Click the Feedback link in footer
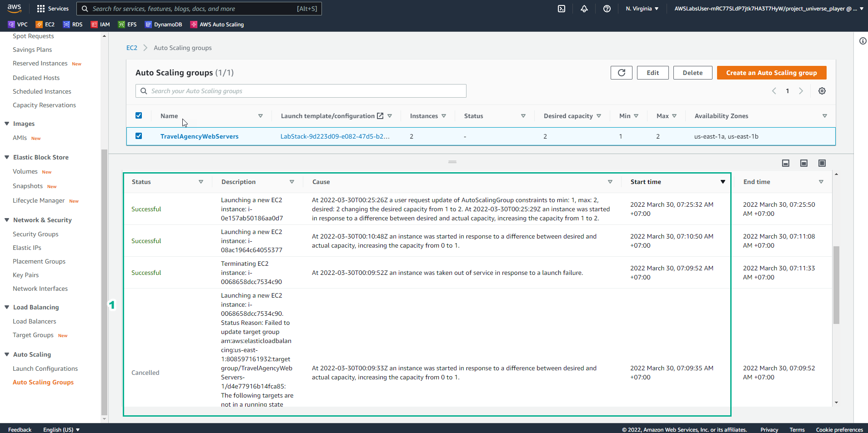The image size is (868, 433). click(x=20, y=429)
